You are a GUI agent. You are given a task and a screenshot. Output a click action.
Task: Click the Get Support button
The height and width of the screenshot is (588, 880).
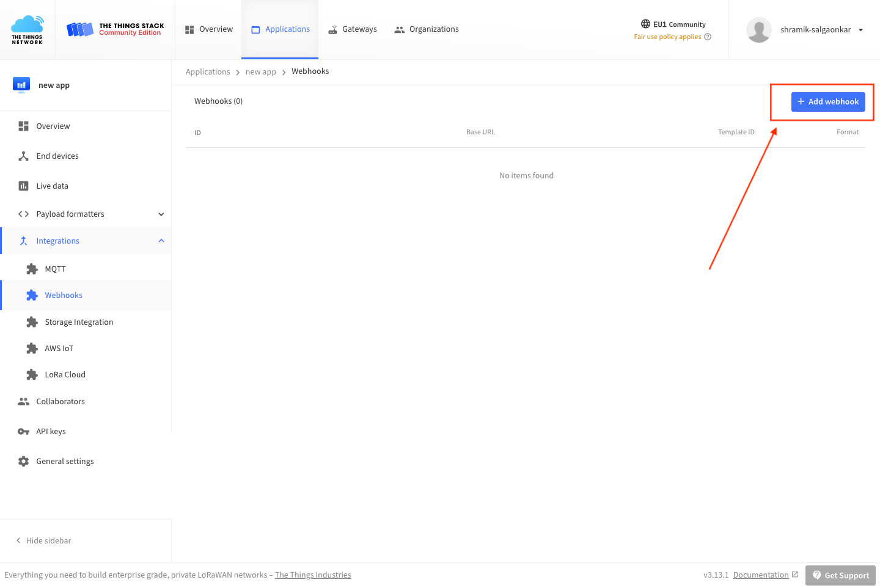[x=840, y=575]
